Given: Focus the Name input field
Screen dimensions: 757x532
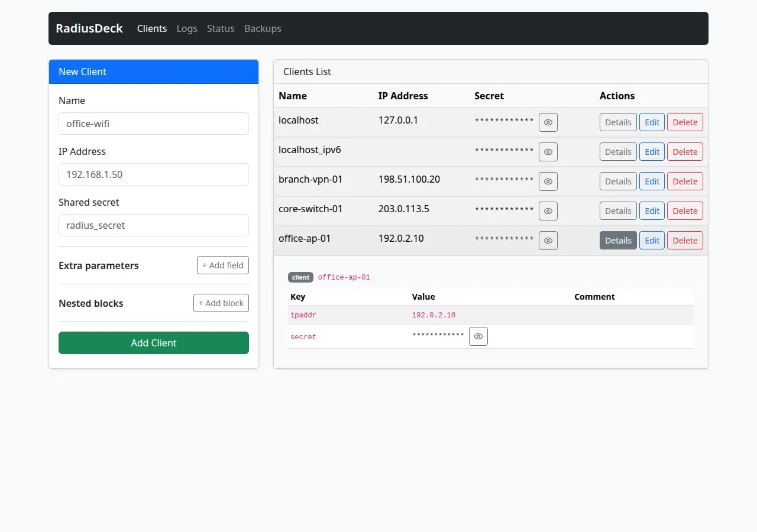Looking at the screenshot, I should pyautogui.click(x=154, y=124).
